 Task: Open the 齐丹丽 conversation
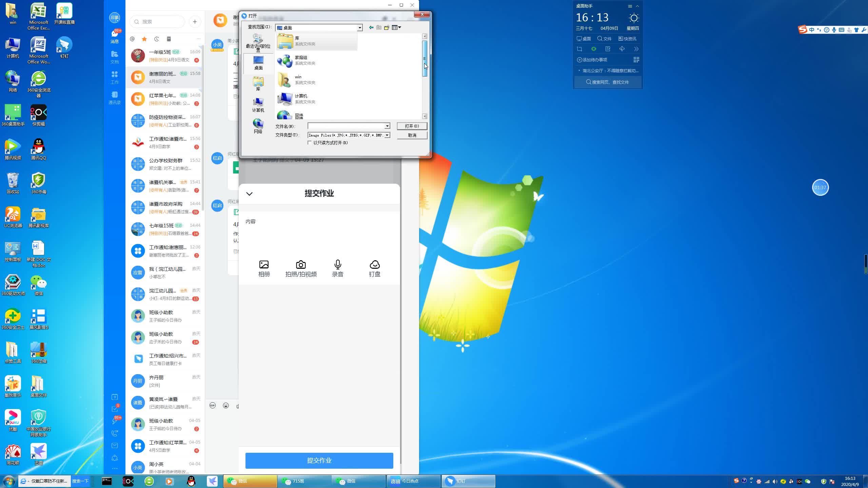(x=164, y=381)
